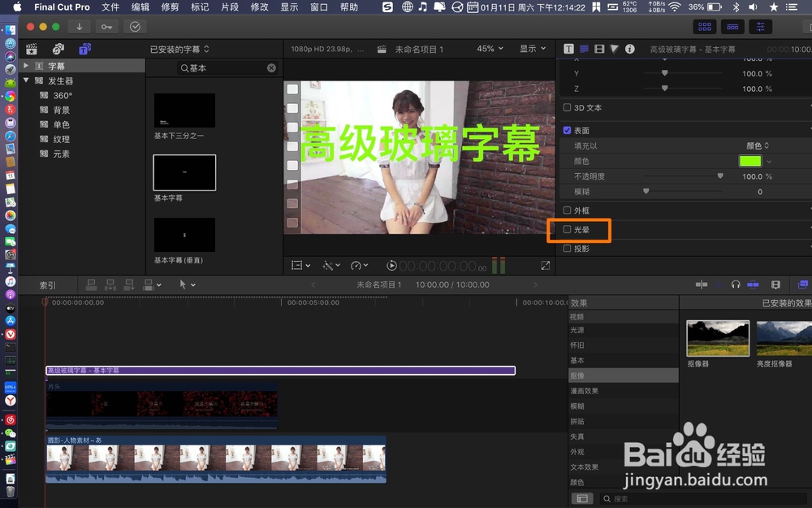The width and height of the screenshot is (812, 508).
Task: Open the Text inspector lines icon
Action: point(584,49)
